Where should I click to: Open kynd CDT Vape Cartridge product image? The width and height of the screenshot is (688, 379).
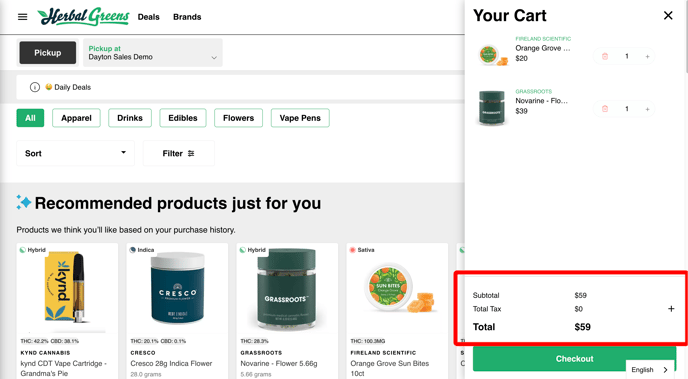click(x=67, y=288)
